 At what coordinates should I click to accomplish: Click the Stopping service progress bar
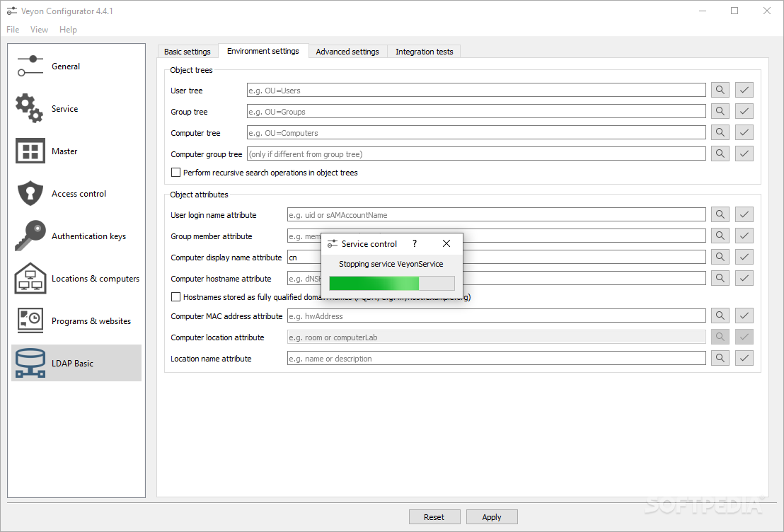(392, 284)
